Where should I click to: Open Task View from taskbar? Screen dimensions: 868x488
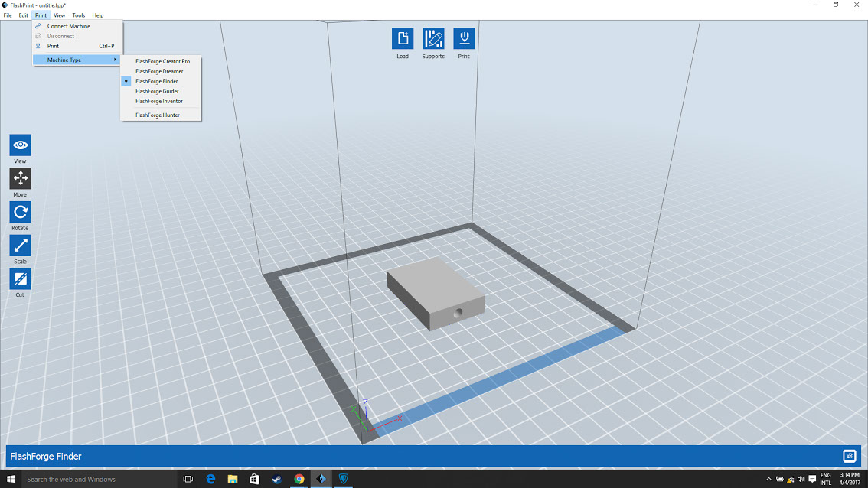[188, 479]
